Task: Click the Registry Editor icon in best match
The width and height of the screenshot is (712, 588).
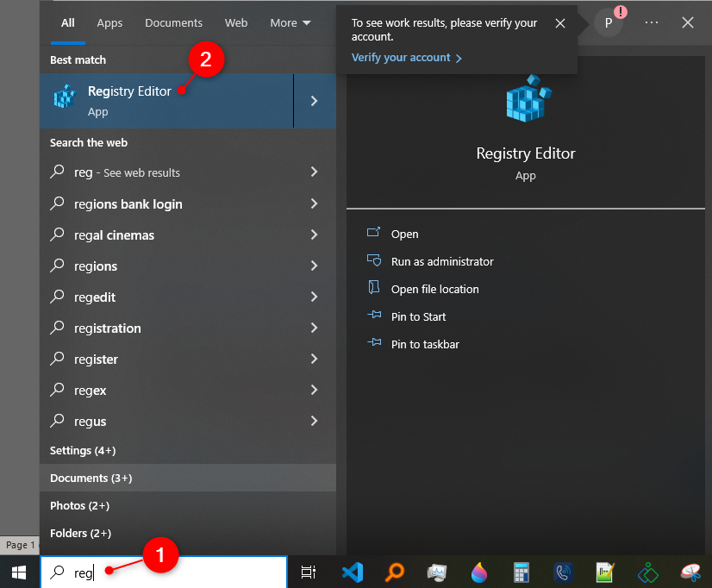Action: (x=65, y=97)
